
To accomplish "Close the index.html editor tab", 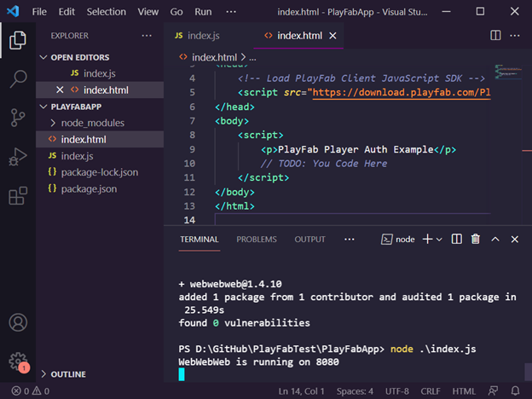I will click(x=332, y=36).
